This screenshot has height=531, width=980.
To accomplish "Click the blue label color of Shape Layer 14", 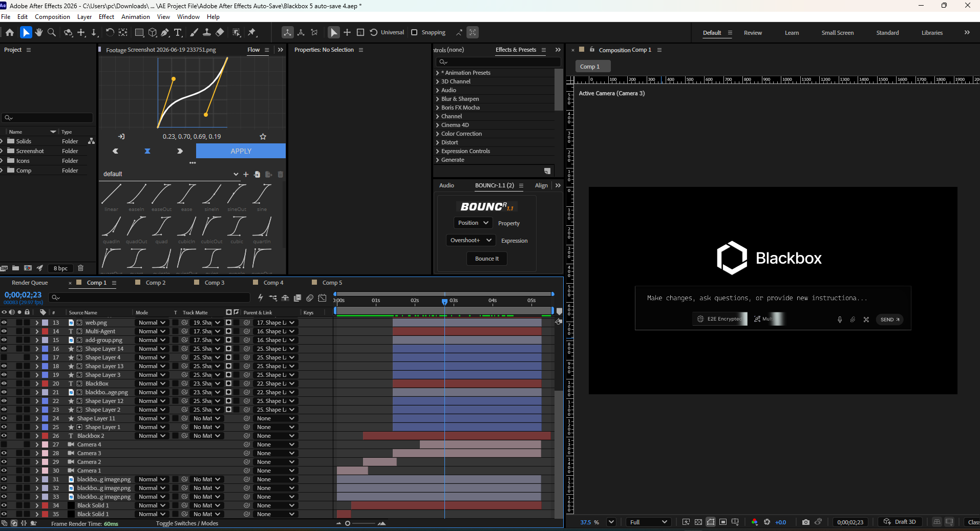I will 45,349.
